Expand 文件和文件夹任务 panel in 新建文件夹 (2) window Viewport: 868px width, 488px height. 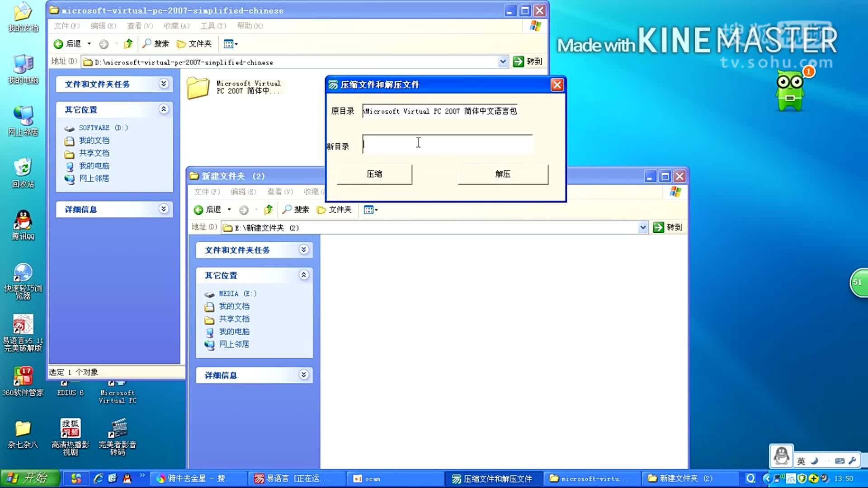304,249
